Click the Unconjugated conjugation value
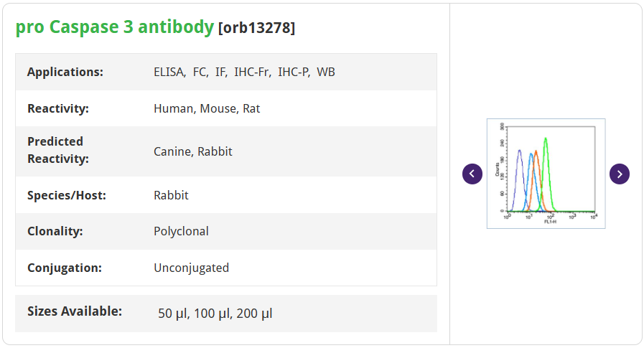The image size is (644, 348). point(191,268)
